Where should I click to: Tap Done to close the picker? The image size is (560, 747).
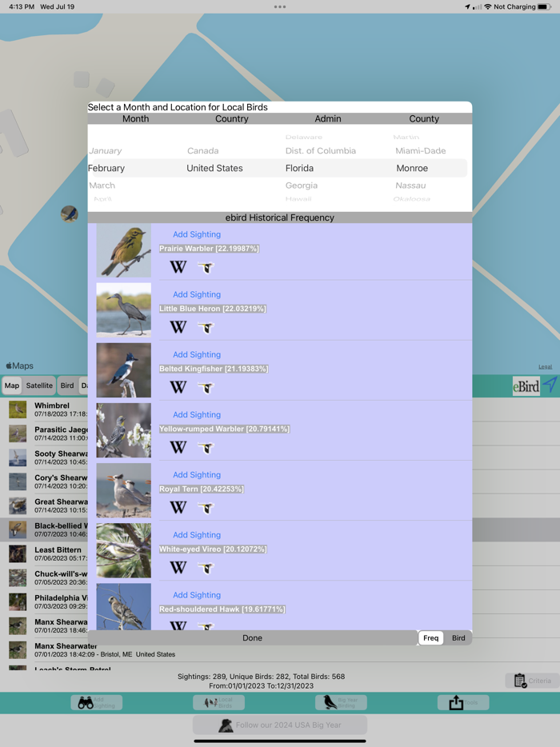coord(252,638)
